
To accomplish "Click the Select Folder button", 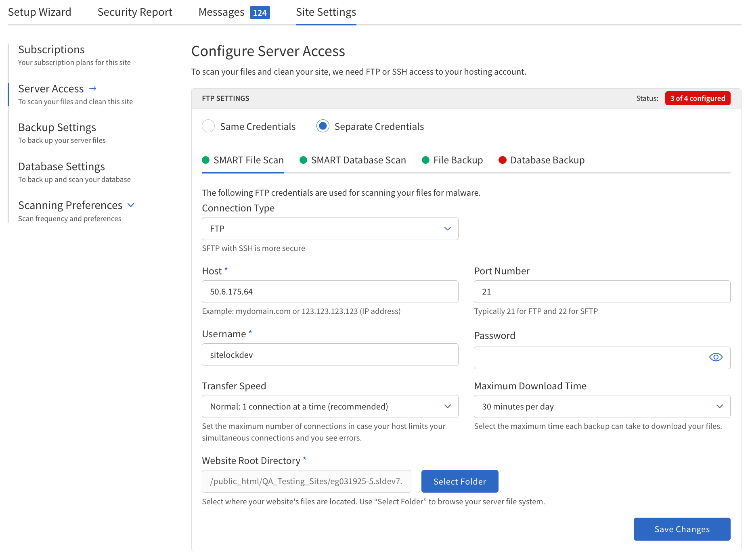I will click(460, 481).
